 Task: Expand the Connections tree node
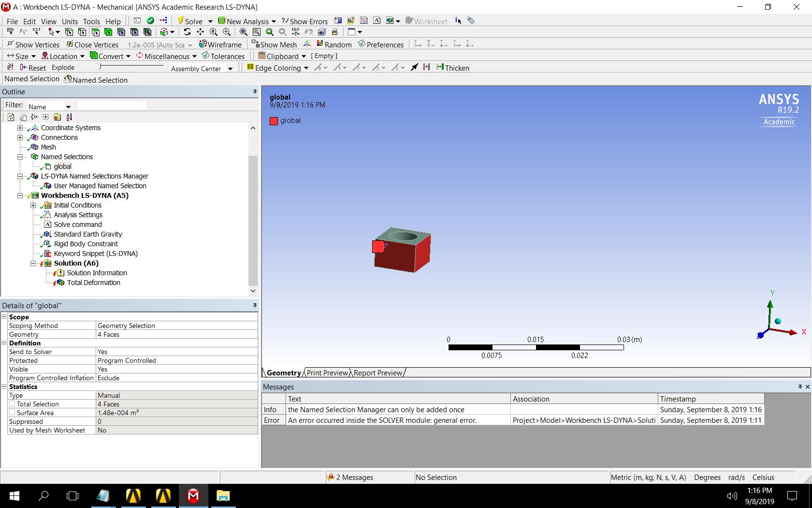click(x=20, y=137)
